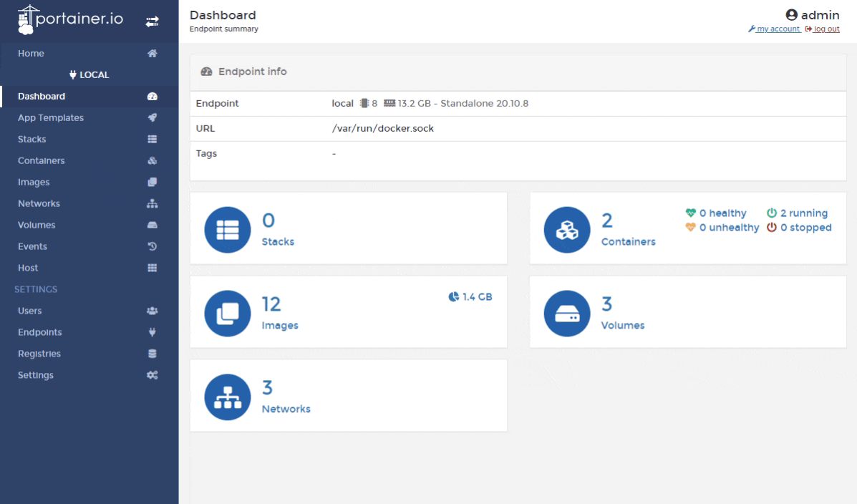Click the rocket icon for App Templates
Screen dimensions: 857x504
[x=152, y=118]
